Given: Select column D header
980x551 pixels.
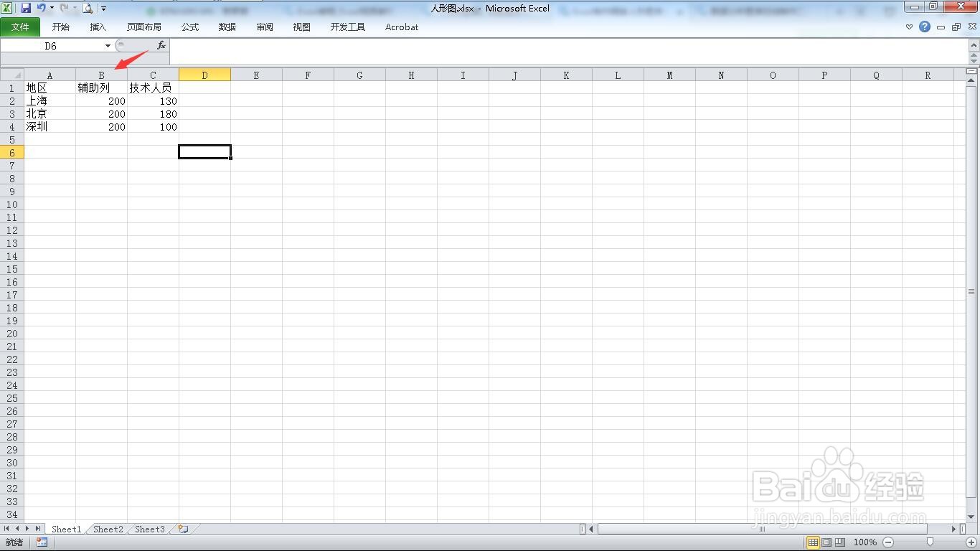Looking at the screenshot, I should (204, 75).
